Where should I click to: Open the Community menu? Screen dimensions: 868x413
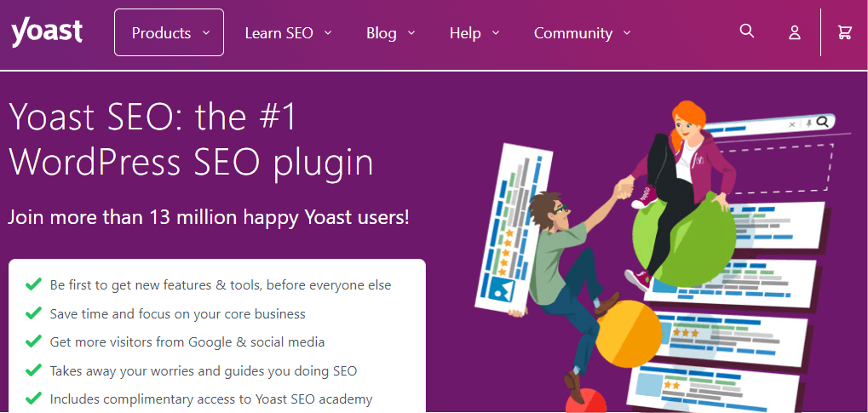(583, 33)
